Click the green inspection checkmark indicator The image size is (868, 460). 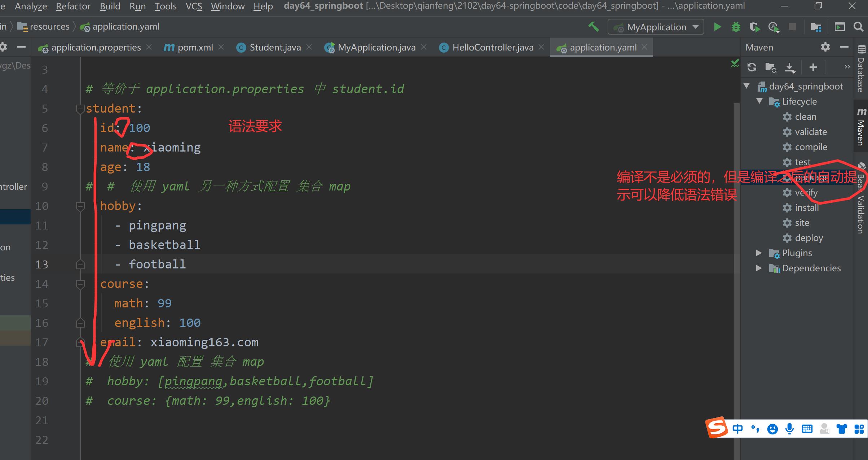735,63
